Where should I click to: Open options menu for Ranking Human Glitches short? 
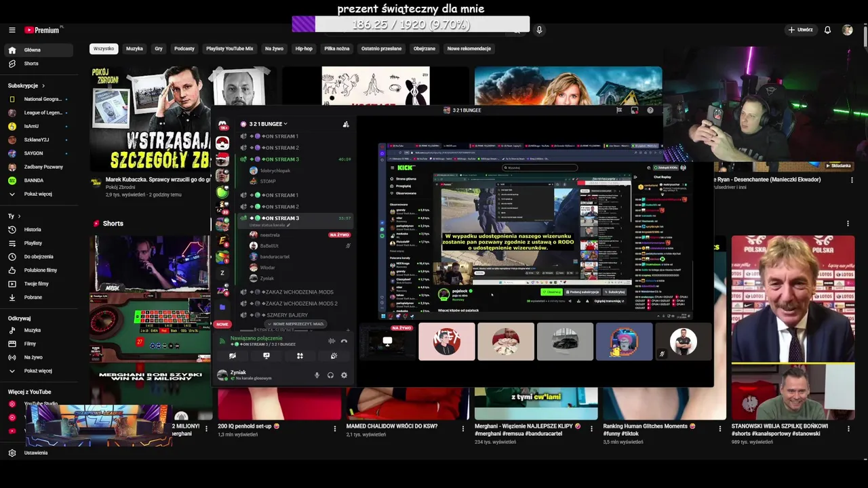click(x=719, y=428)
